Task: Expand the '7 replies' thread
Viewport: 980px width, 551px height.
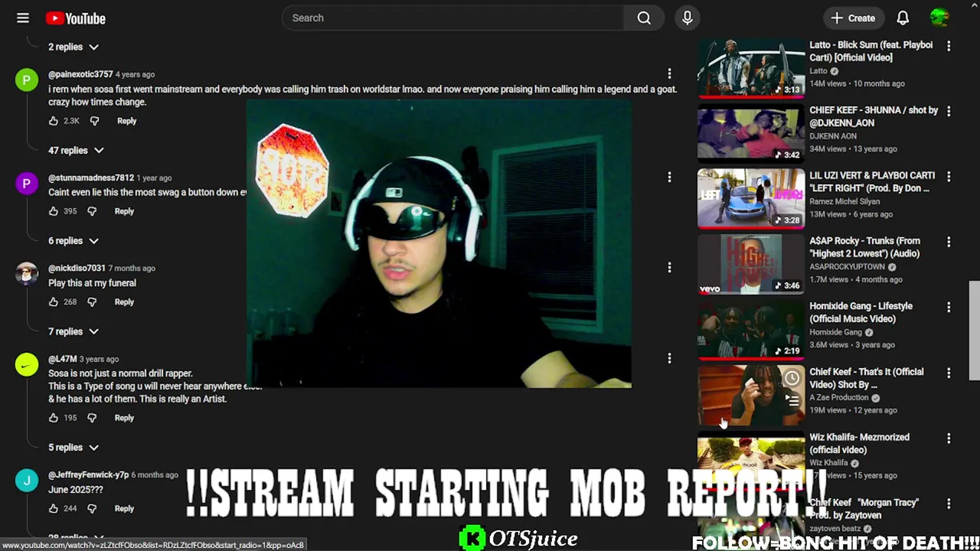Action: [x=73, y=331]
